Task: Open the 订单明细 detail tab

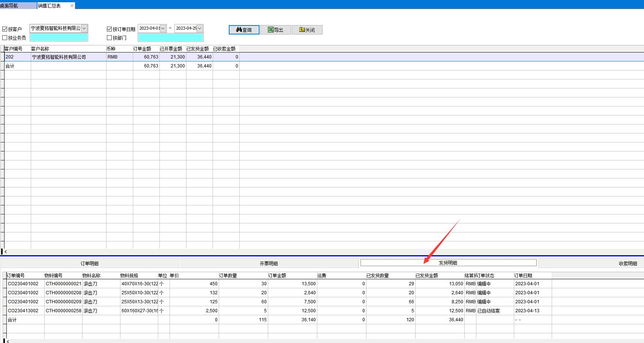Action: (90, 264)
